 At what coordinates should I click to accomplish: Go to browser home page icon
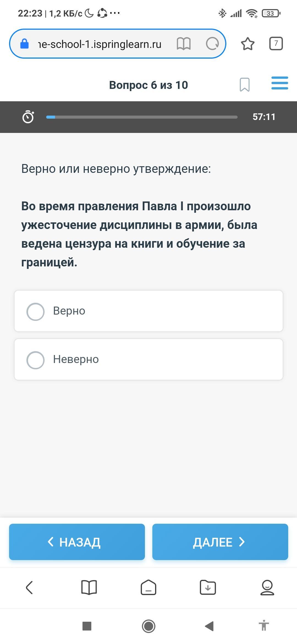point(148,587)
